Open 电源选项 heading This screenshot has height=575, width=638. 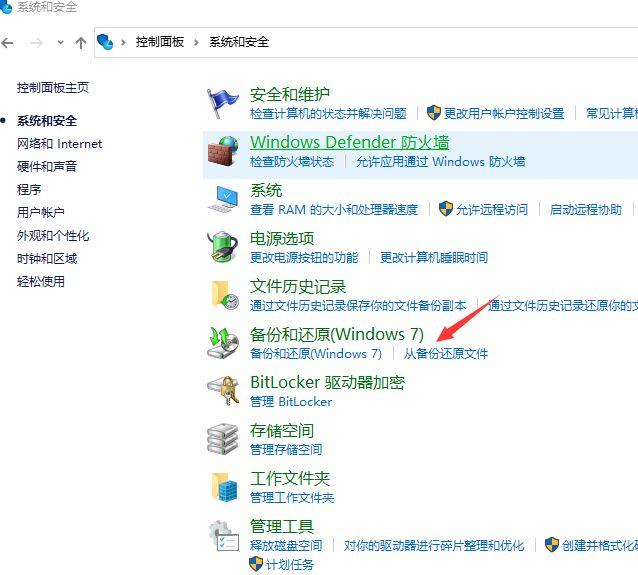pyautogui.click(x=282, y=238)
